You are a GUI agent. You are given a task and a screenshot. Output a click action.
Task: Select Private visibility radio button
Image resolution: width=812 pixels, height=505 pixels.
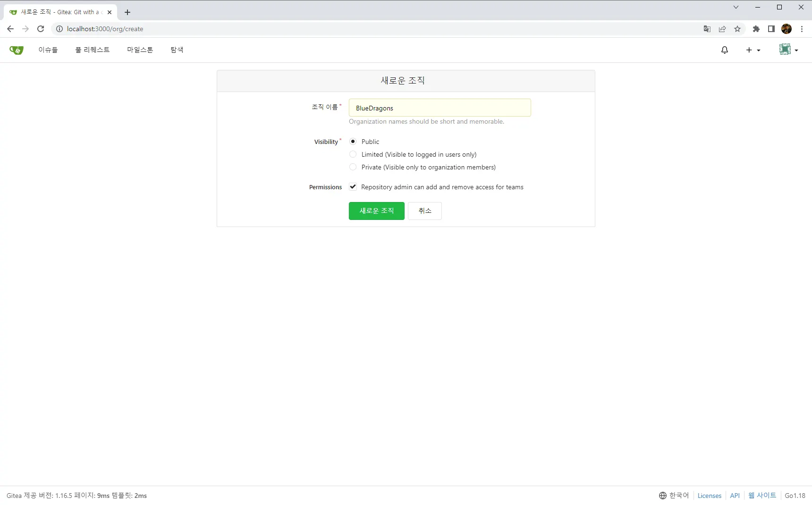[353, 167]
